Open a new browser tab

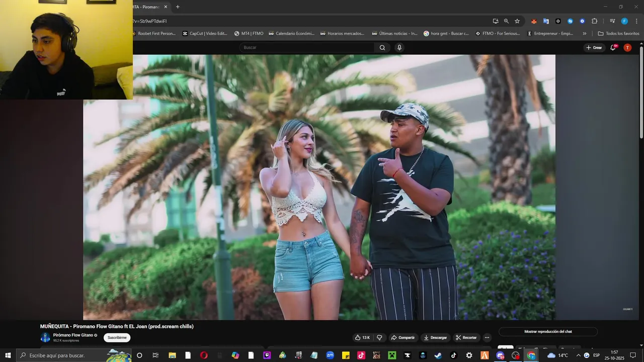coord(178,7)
